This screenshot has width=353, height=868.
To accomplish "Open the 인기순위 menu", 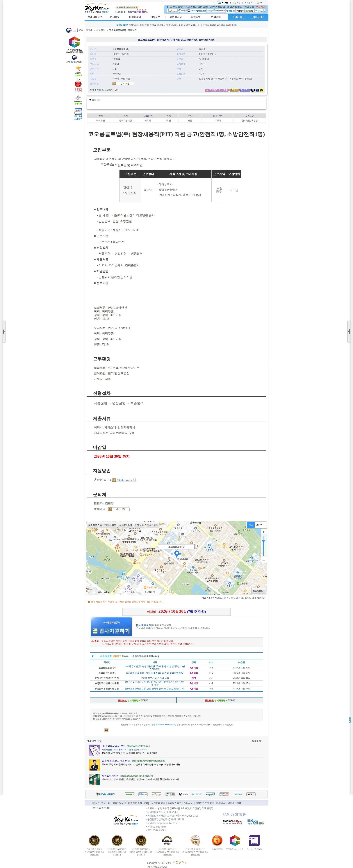I will pyautogui.click(x=216, y=17).
